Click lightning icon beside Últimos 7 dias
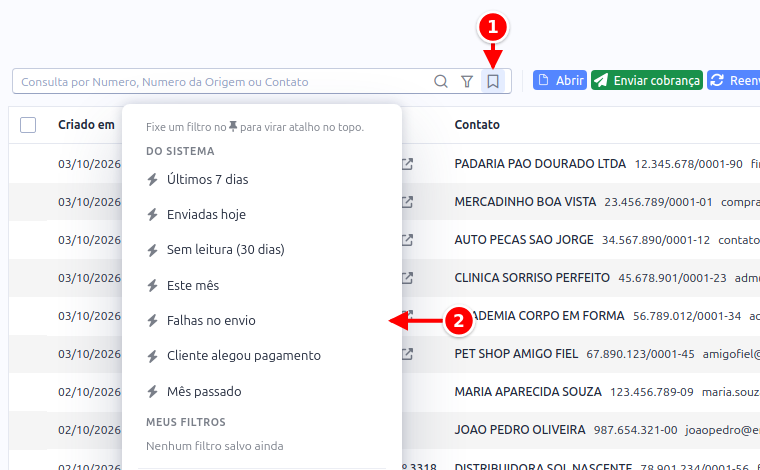 point(153,179)
